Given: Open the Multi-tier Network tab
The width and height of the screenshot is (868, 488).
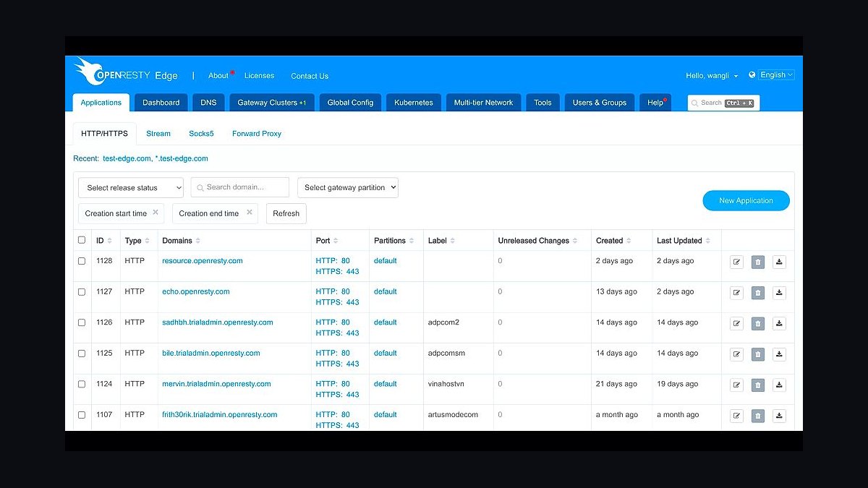Looking at the screenshot, I should coord(483,103).
